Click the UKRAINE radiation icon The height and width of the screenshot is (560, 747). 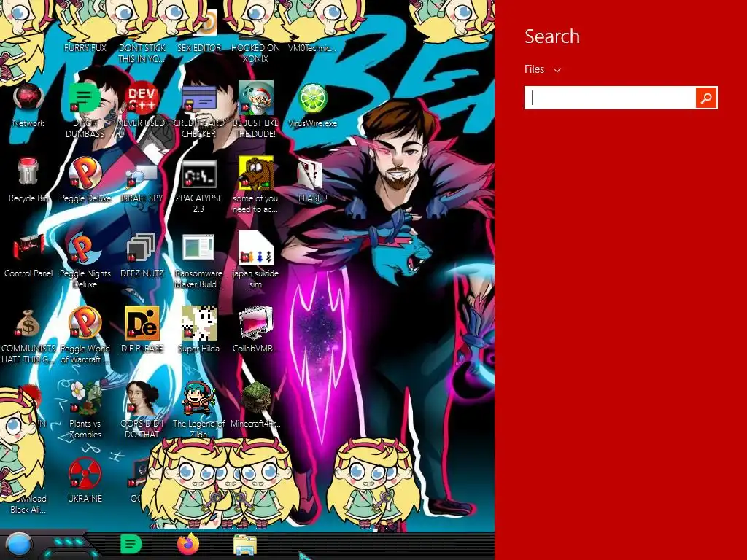pos(85,472)
